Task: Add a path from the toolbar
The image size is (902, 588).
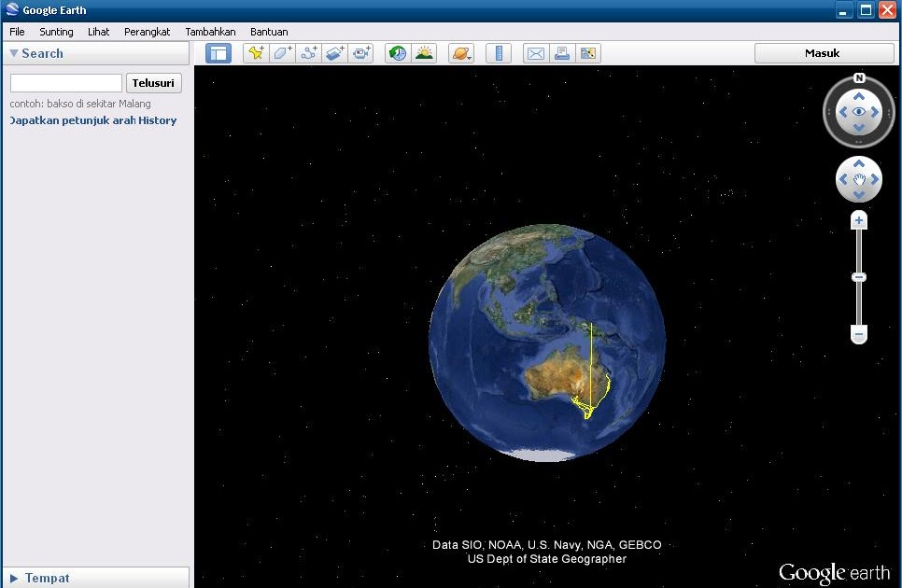Action: (309, 53)
